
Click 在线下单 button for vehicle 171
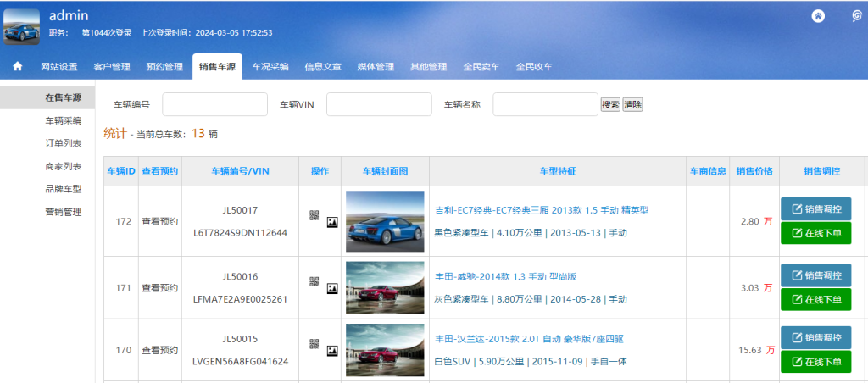816,299
